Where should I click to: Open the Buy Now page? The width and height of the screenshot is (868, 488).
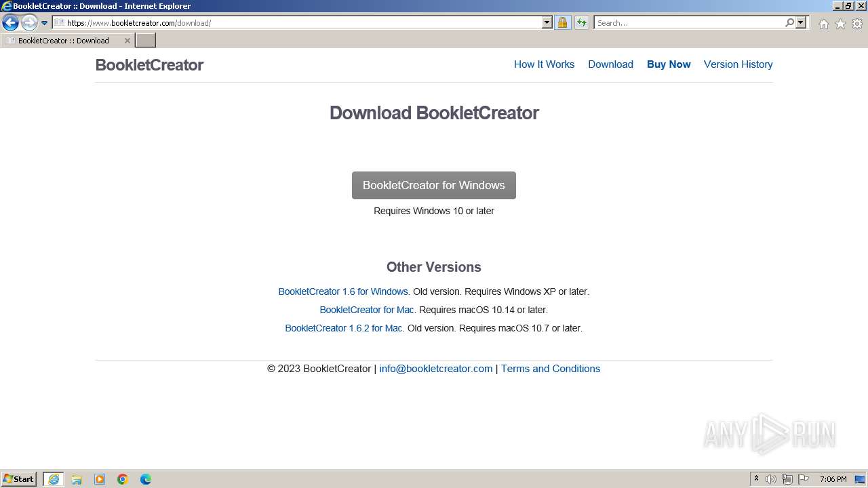(669, 64)
